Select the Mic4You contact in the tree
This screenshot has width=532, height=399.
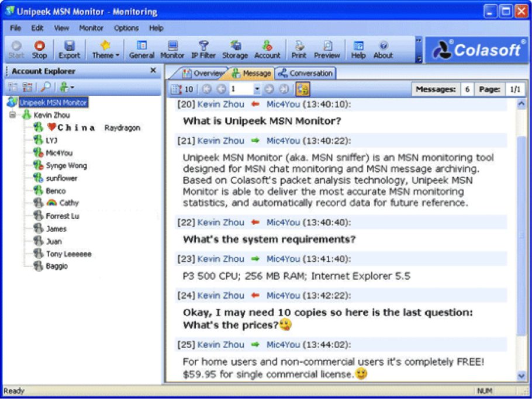(59, 153)
